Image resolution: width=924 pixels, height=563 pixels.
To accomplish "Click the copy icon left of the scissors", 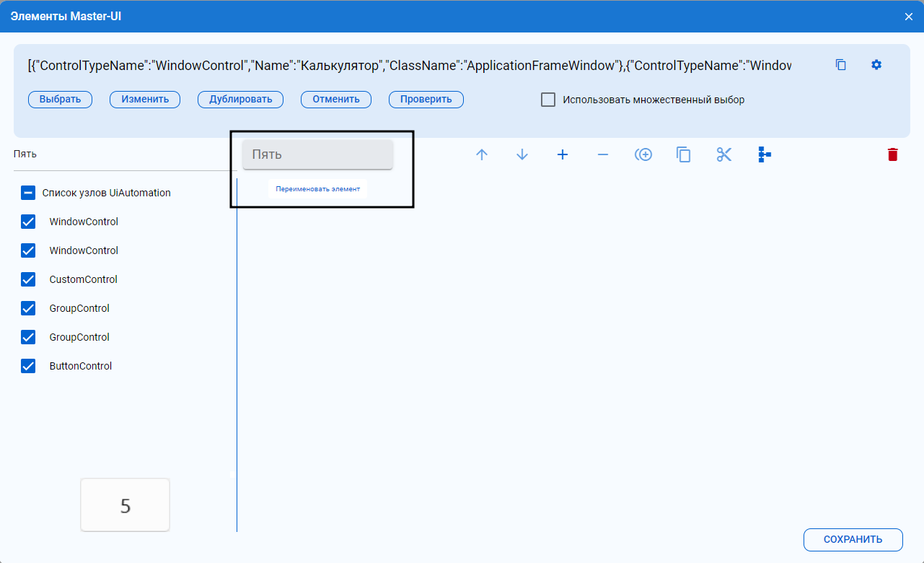I will (684, 154).
